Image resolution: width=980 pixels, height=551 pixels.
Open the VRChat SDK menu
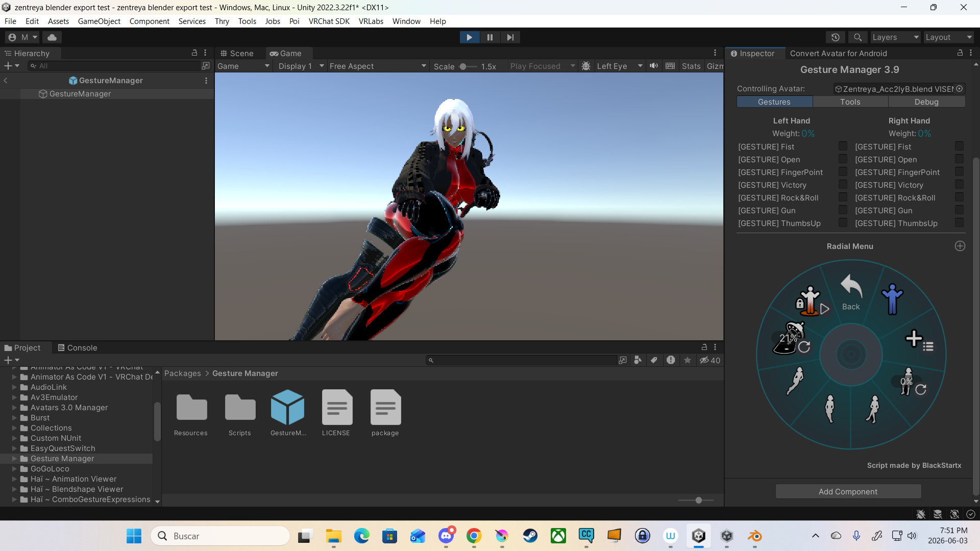(329, 21)
